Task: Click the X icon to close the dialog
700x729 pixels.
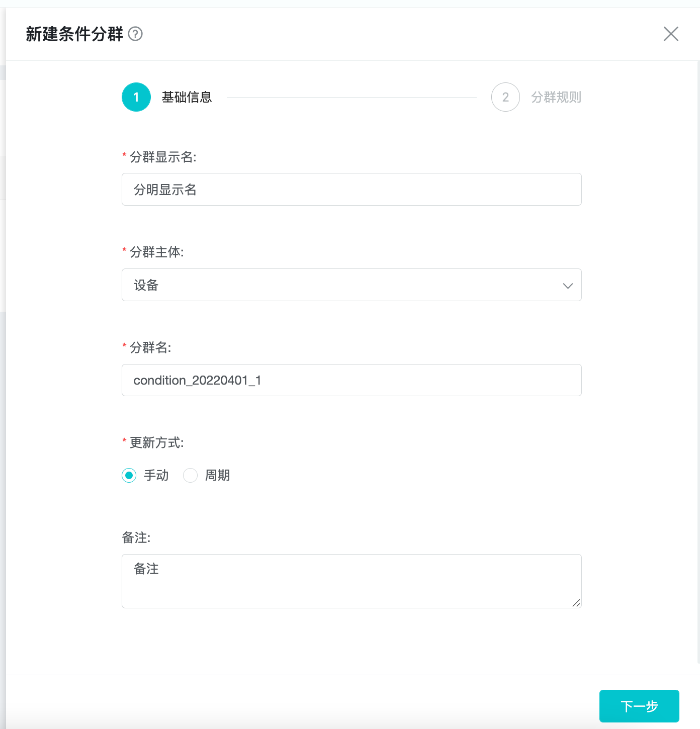Action: click(x=671, y=34)
